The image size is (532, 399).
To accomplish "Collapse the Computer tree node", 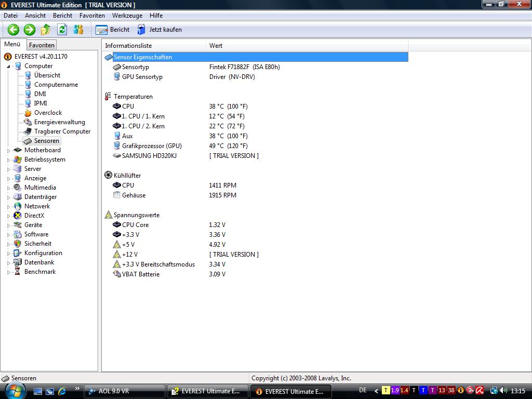I will pyautogui.click(x=8, y=66).
